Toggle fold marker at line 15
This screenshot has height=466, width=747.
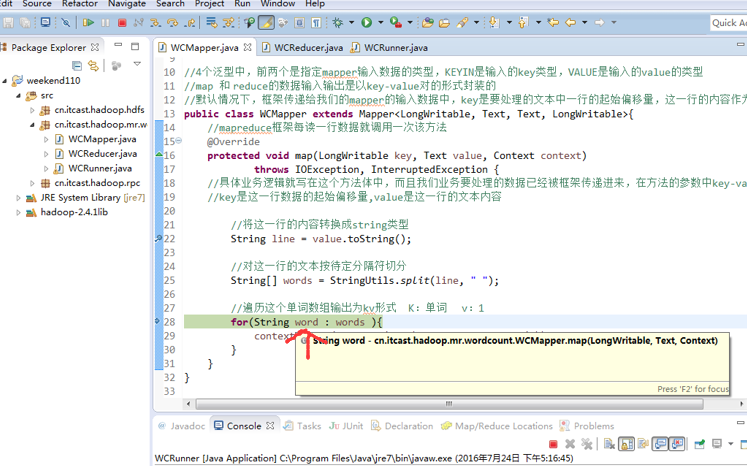(179, 141)
